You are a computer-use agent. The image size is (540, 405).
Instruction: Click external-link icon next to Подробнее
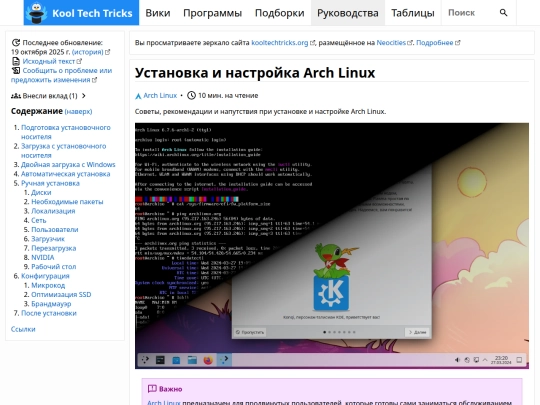[x=457, y=43]
